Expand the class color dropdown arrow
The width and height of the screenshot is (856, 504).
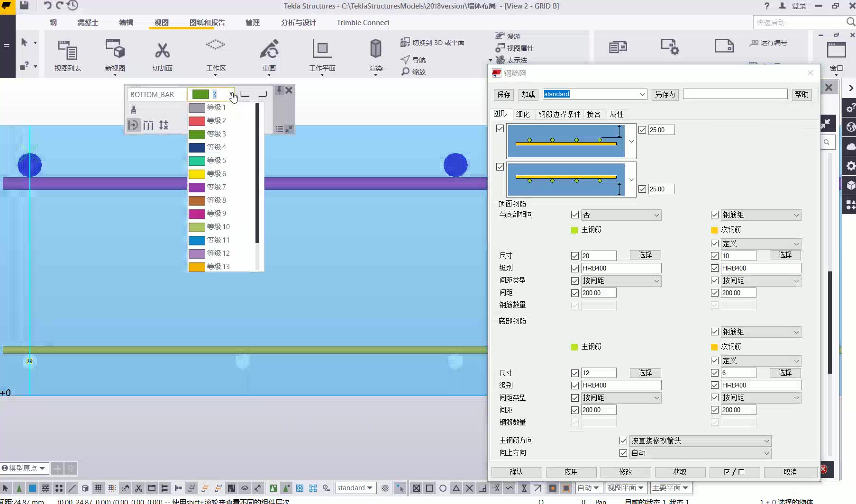232,95
